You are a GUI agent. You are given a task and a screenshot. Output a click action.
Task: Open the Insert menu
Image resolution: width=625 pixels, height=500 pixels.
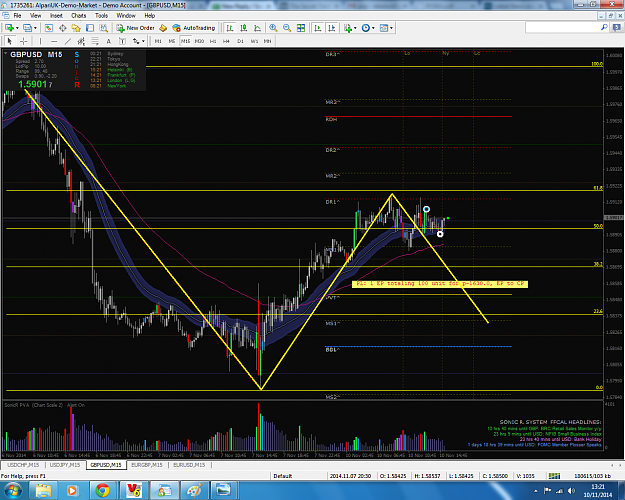[x=56, y=16]
